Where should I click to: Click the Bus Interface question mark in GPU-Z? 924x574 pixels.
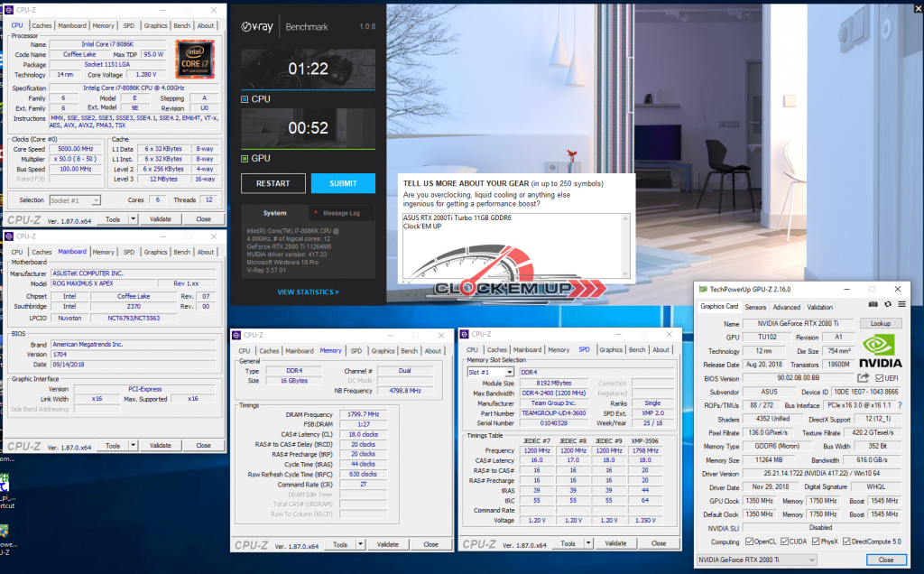900,405
